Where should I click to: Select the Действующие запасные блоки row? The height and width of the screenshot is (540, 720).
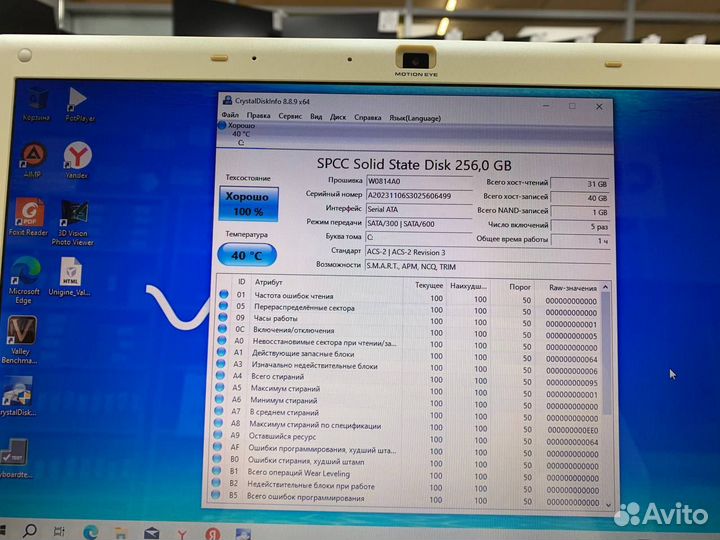tap(408, 355)
